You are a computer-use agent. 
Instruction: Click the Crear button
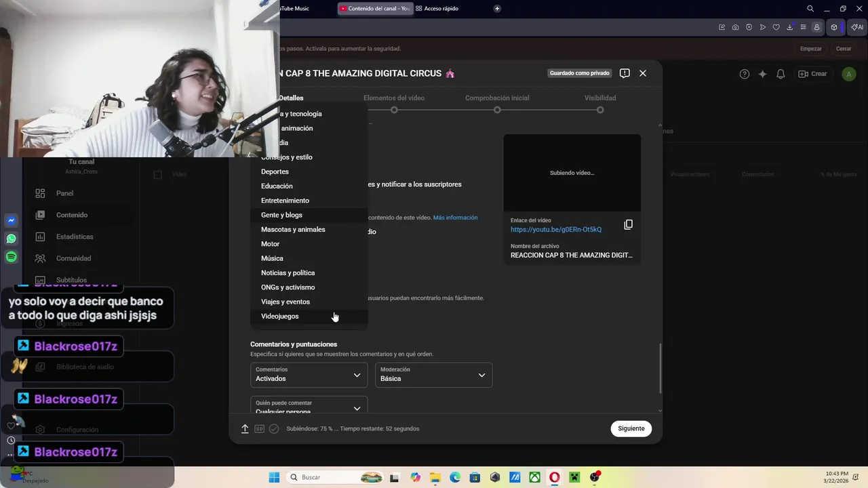point(812,74)
